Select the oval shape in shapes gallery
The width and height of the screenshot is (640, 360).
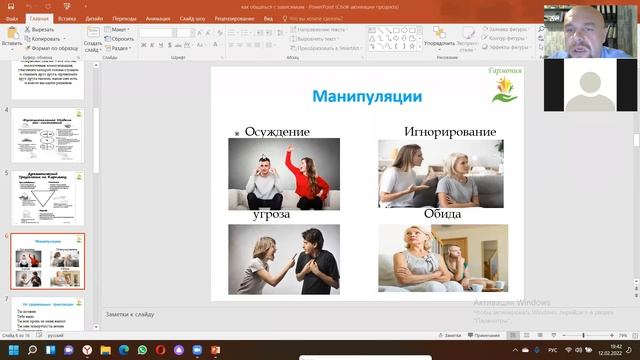(x=404, y=30)
